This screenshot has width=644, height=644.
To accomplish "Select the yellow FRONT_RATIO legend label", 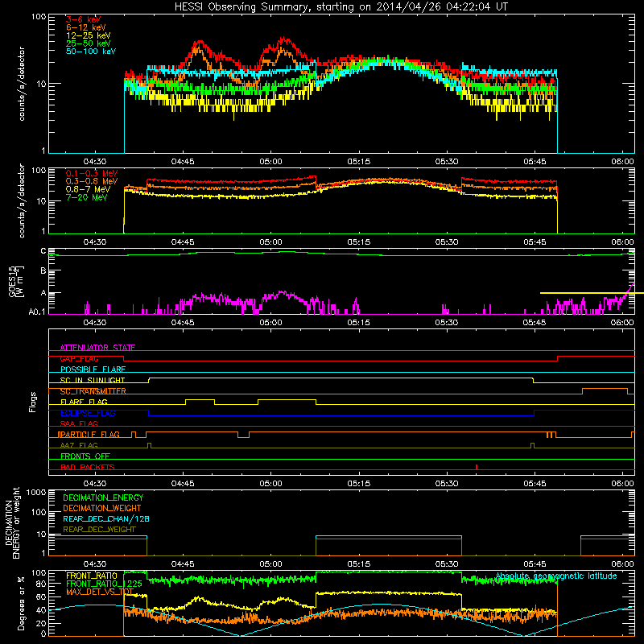I will click(x=92, y=576).
